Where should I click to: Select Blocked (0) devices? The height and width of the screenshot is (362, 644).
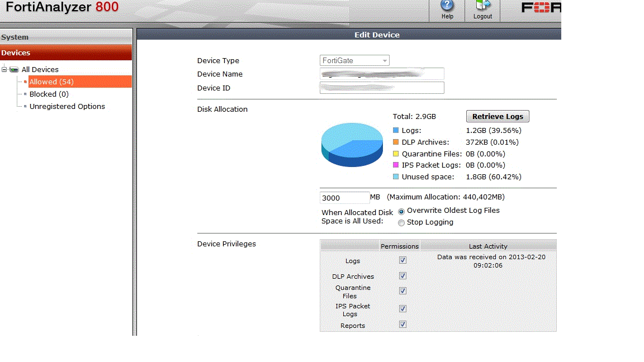tap(49, 94)
